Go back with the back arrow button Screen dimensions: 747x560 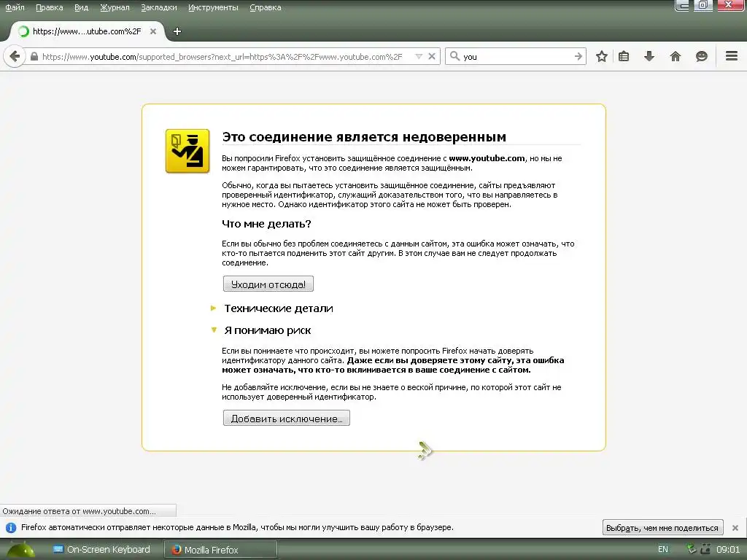15,57
